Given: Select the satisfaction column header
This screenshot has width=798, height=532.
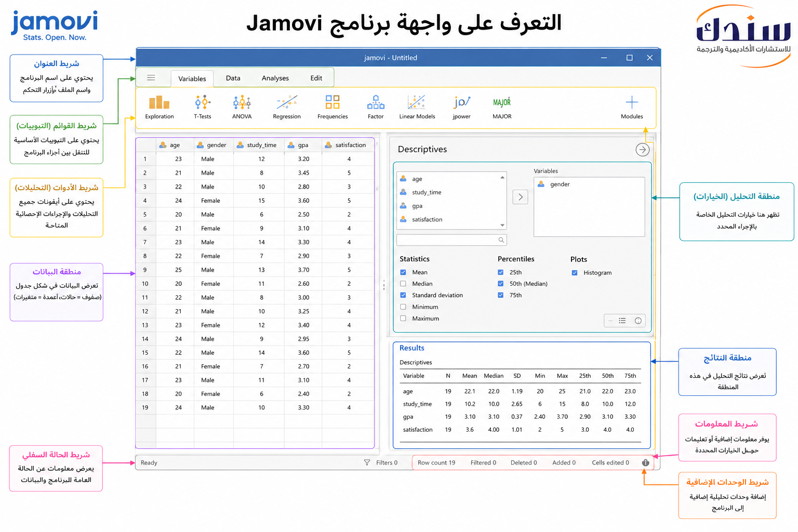Looking at the screenshot, I should 348,145.
